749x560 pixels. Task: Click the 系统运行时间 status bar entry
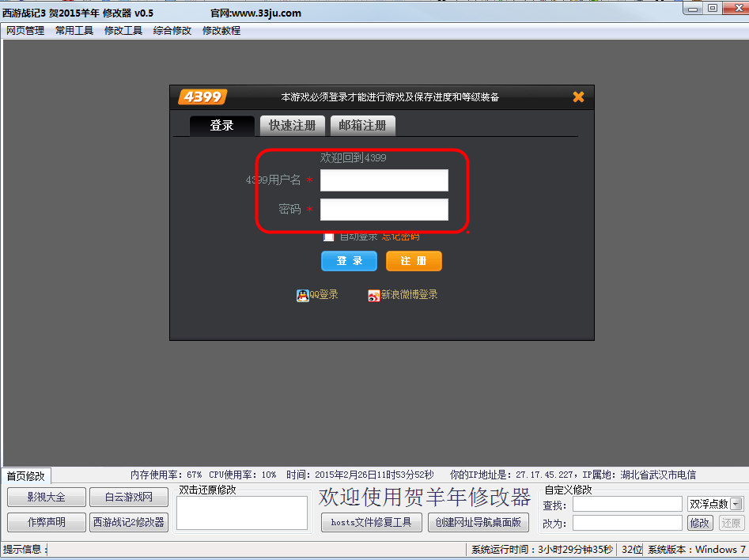tap(542, 550)
